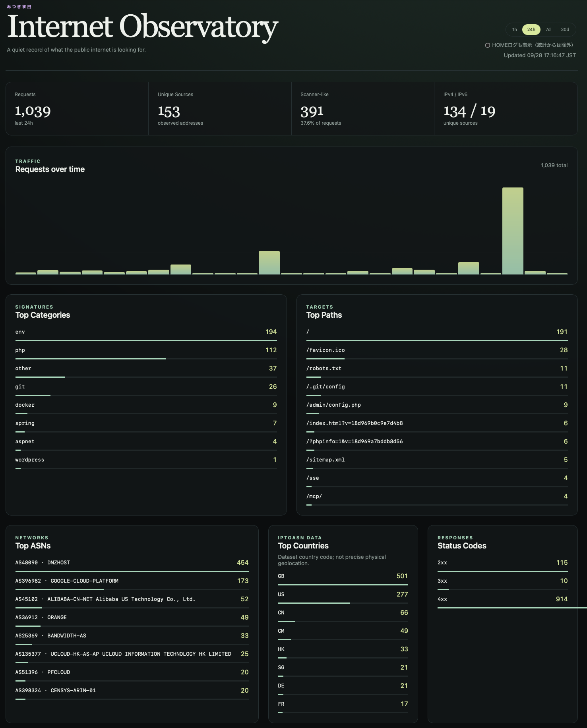Switch to the 7d time range

click(x=548, y=29)
